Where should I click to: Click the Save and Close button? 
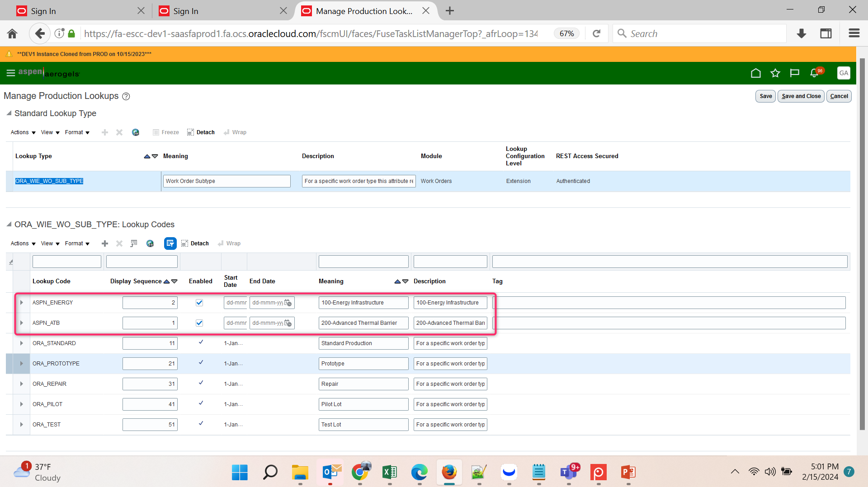(800, 96)
